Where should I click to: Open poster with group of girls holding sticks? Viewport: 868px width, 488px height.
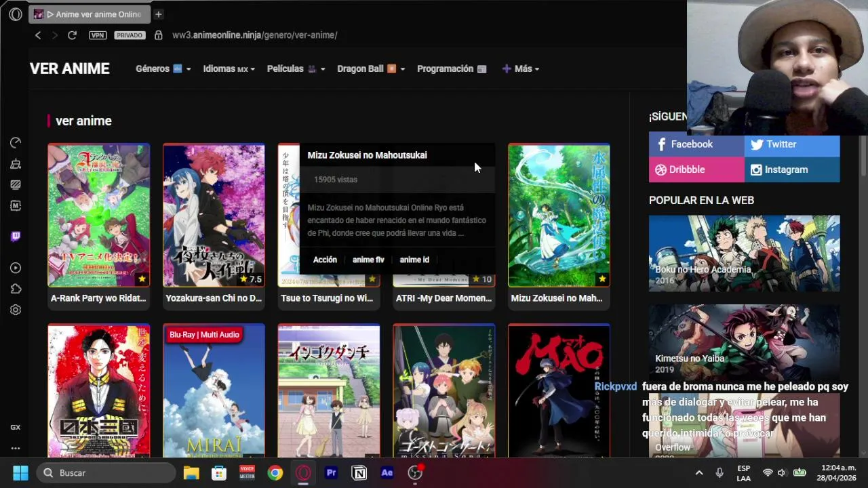coord(443,391)
